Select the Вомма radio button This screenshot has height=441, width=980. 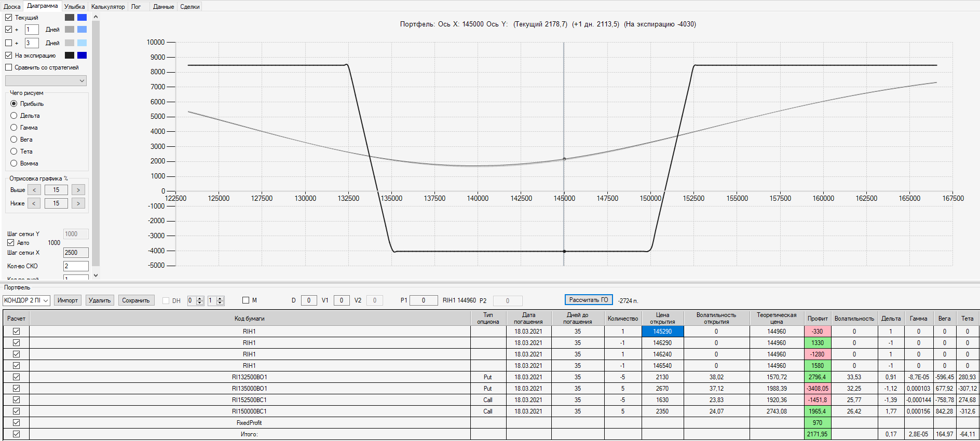[x=14, y=163]
